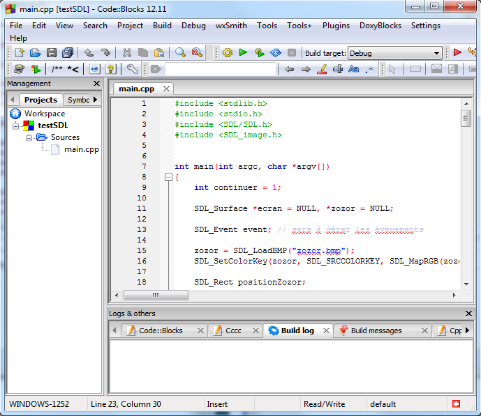Click the Build and run icon
Screen dimensions: 481x416
click(259, 53)
